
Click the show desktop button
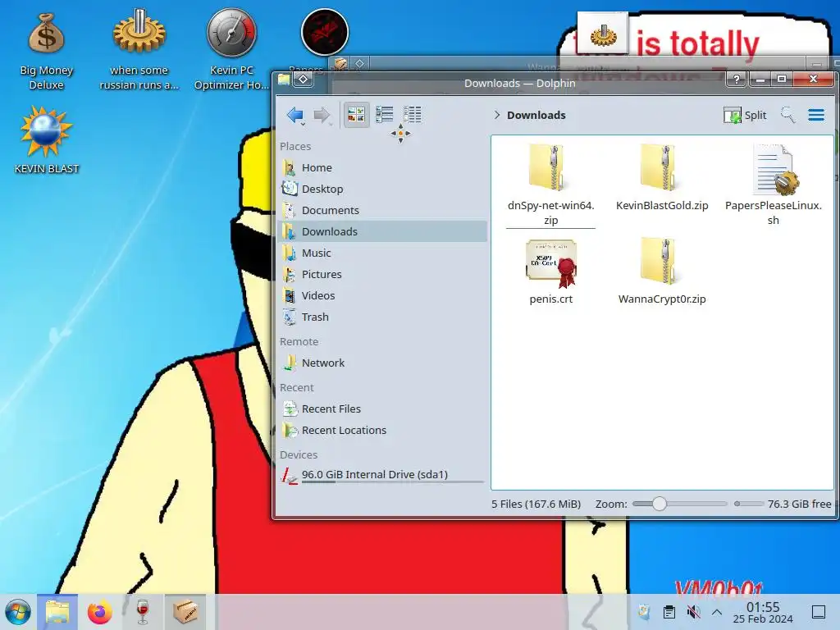click(x=819, y=612)
